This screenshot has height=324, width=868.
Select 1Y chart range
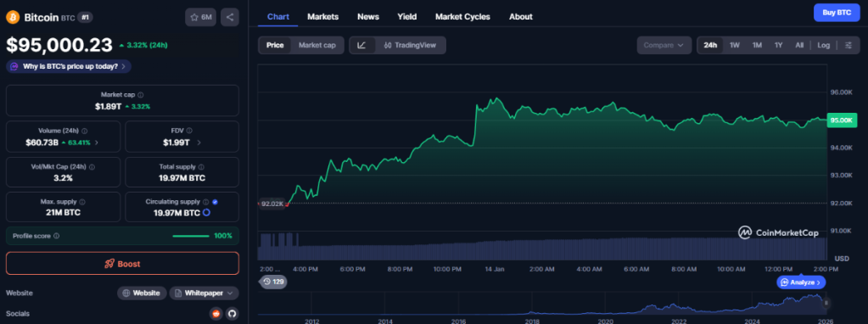pyautogui.click(x=778, y=45)
